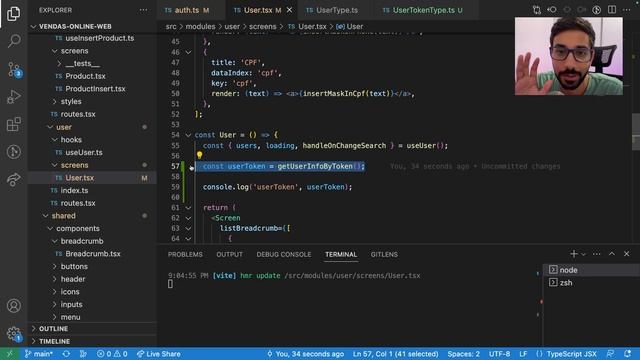
Task: Click the new terminal plus icon
Action: coord(573,254)
